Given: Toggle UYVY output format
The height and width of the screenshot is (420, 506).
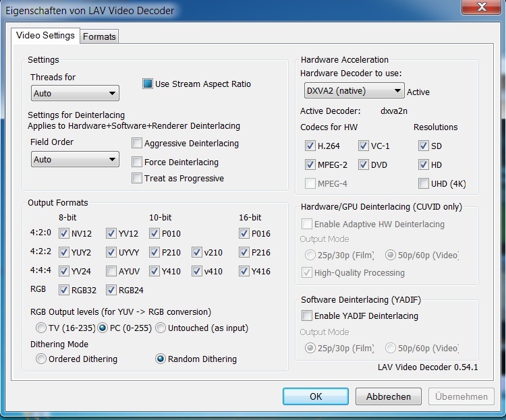Looking at the screenshot, I should (x=111, y=252).
